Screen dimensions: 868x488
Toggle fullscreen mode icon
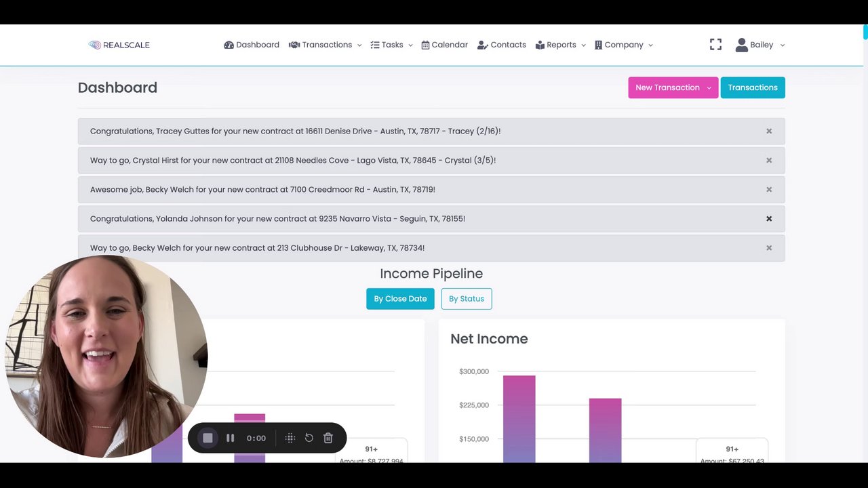tap(715, 45)
